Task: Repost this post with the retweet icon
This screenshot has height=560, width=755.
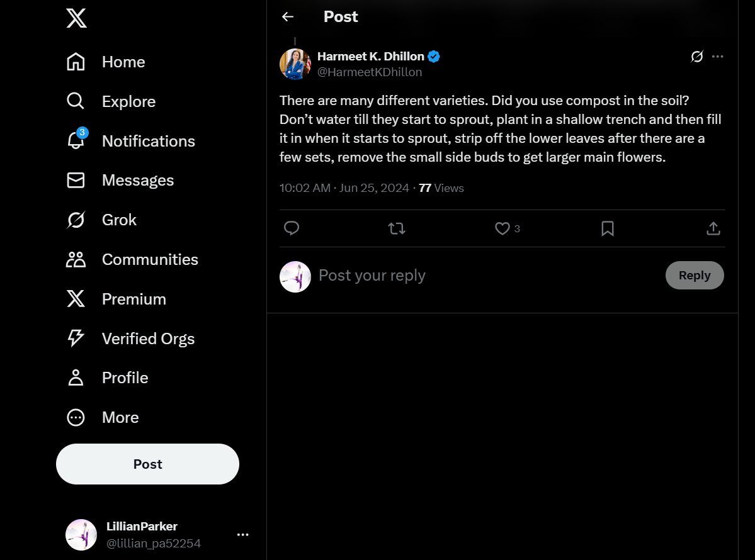Action: tap(397, 228)
